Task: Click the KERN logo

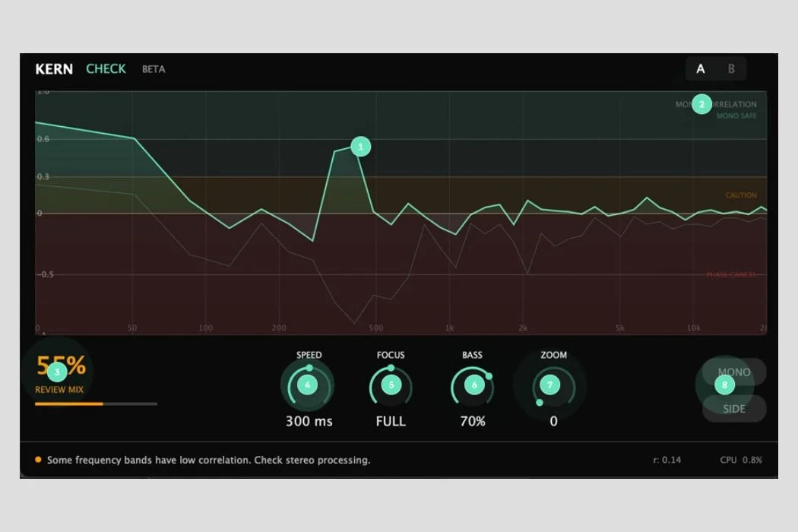Action: point(54,69)
